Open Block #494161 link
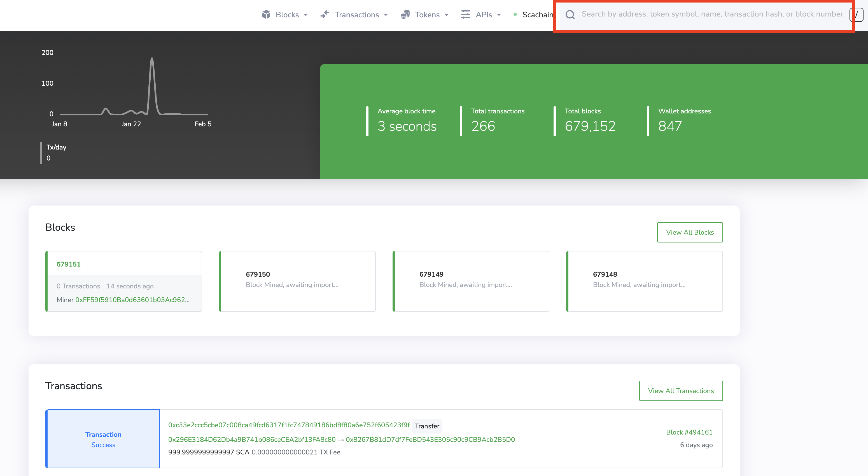This screenshot has height=476, width=868. [x=689, y=432]
